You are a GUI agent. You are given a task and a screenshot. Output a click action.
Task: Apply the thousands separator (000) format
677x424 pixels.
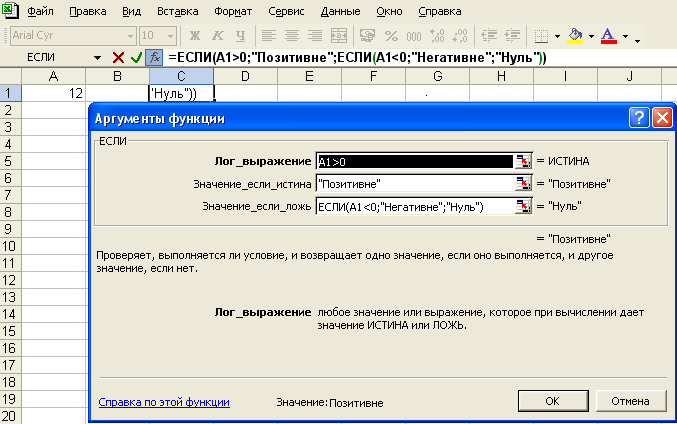(x=414, y=36)
